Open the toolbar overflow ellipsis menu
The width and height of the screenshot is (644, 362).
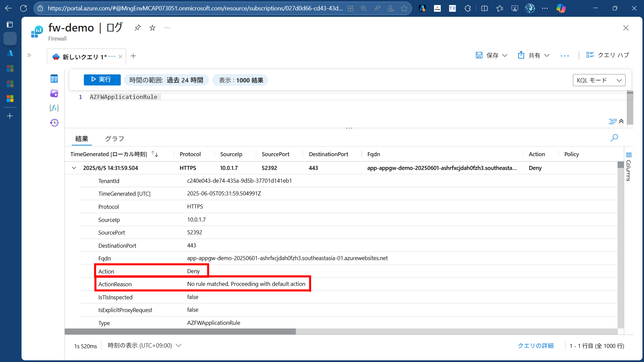(x=565, y=56)
